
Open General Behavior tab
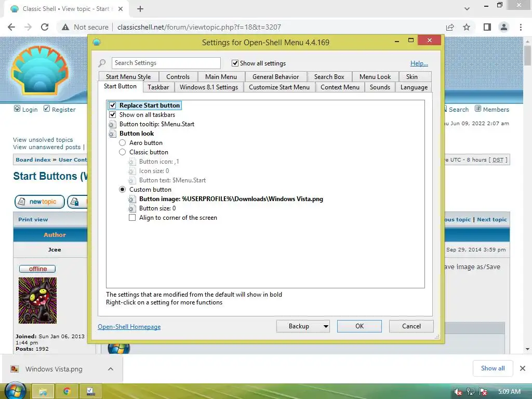coord(275,77)
